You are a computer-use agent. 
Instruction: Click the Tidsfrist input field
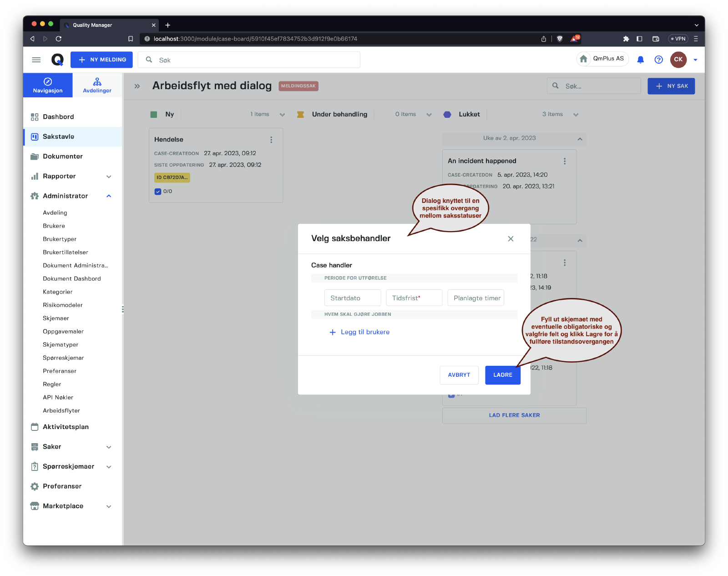pos(414,298)
